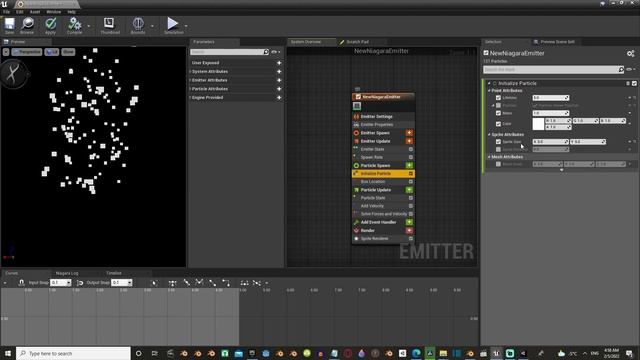Add an event handler with green plus
This screenshot has height=360, width=640.
(409, 222)
